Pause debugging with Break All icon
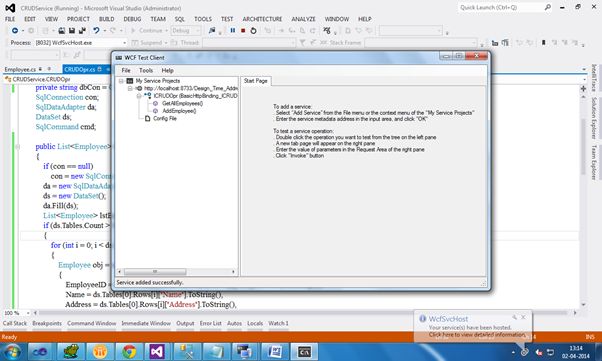The height and width of the screenshot is (361, 602). tap(233, 30)
